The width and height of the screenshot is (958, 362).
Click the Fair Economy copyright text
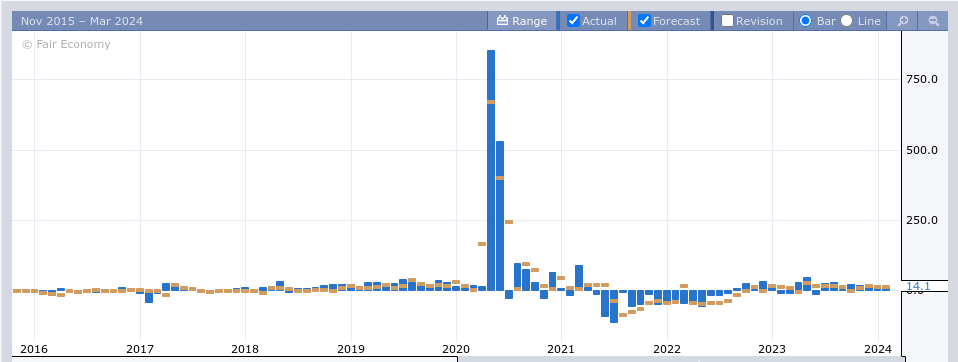66,44
